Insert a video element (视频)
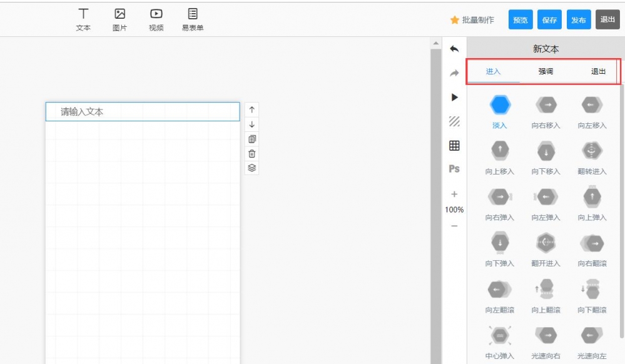625x364 pixels. 156,19
